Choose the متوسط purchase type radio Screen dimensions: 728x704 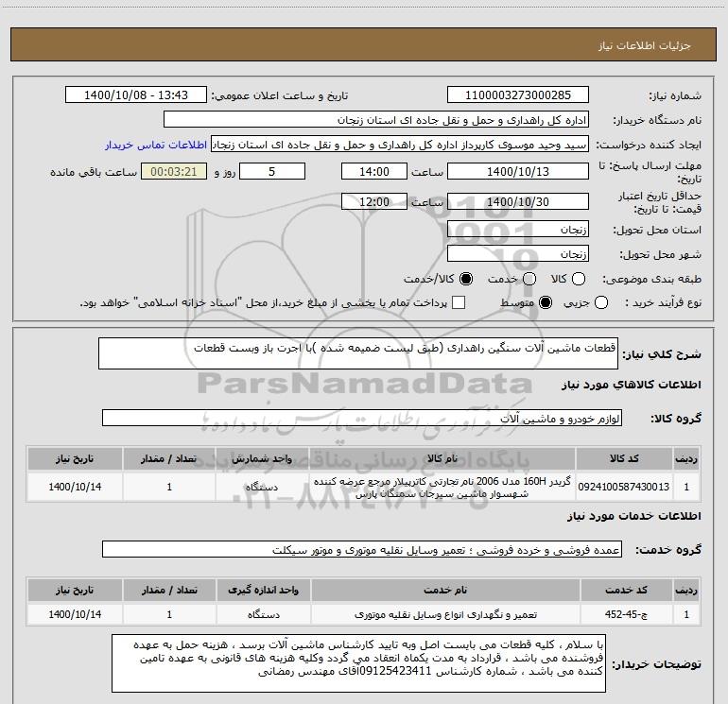(x=546, y=302)
